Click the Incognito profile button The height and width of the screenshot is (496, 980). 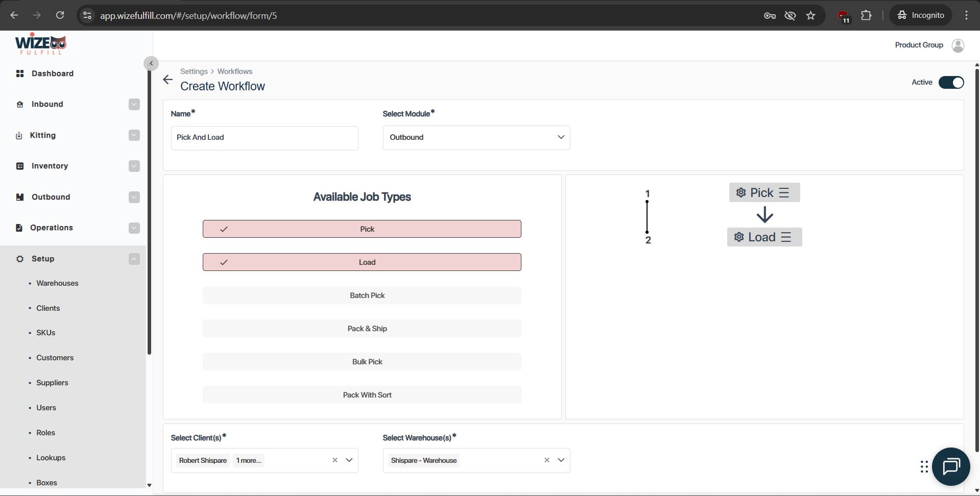921,15
